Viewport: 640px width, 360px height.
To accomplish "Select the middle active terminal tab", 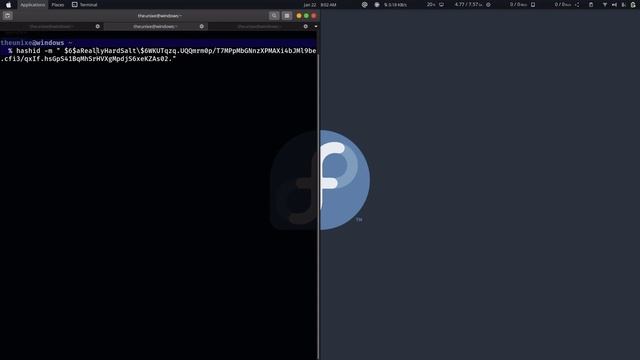I will (155, 27).
